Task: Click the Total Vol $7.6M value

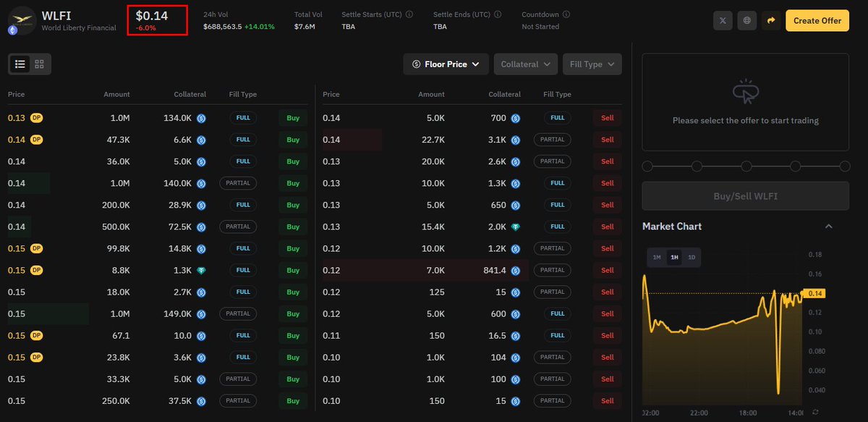Action: click(304, 27)
